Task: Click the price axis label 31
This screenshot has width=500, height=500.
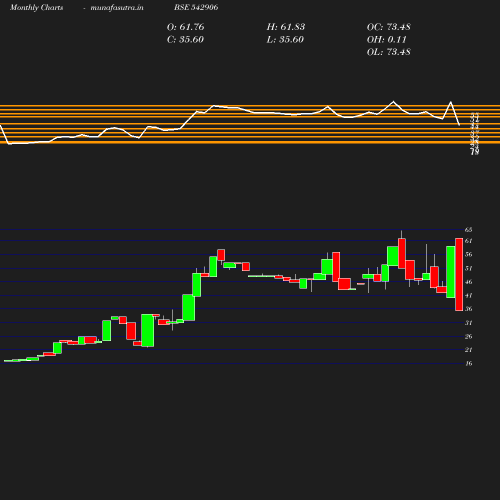Action: pyautogui.click(x=469, y=323)
